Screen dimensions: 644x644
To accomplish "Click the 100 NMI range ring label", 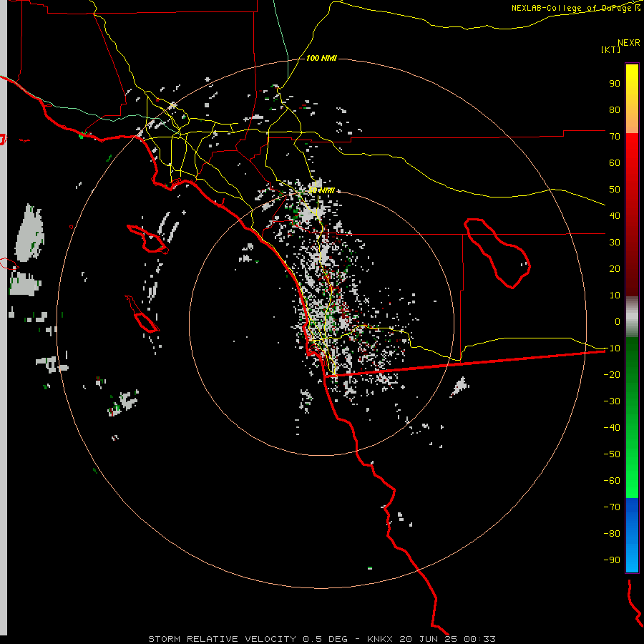I will (321, 59).
